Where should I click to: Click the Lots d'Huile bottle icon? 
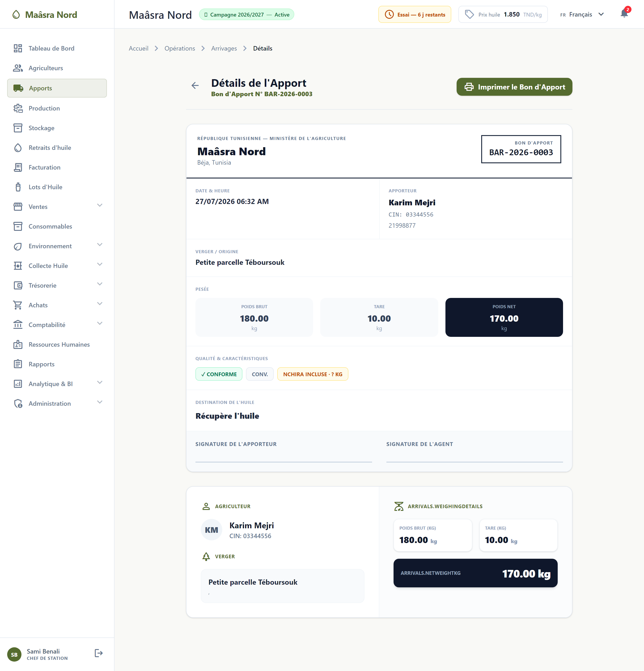(x=18, y=187)
